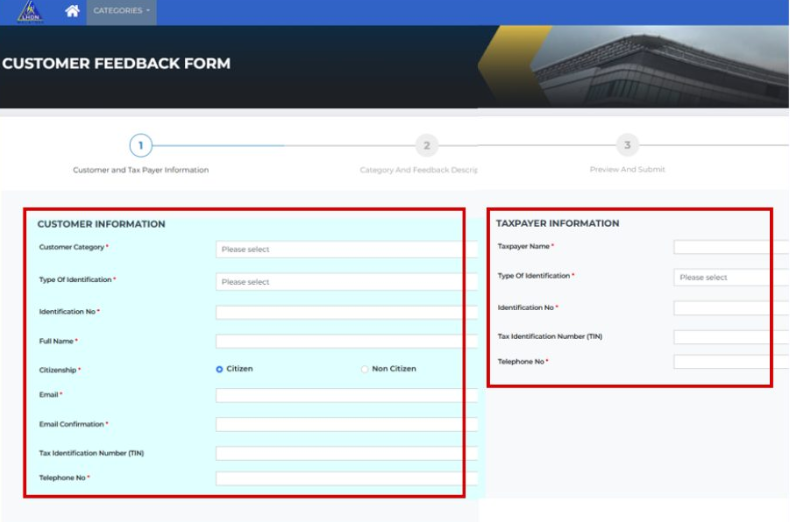Open customer Type Of Identification dropdown
Screen dimensions: 790x522
tap(340, 282)
